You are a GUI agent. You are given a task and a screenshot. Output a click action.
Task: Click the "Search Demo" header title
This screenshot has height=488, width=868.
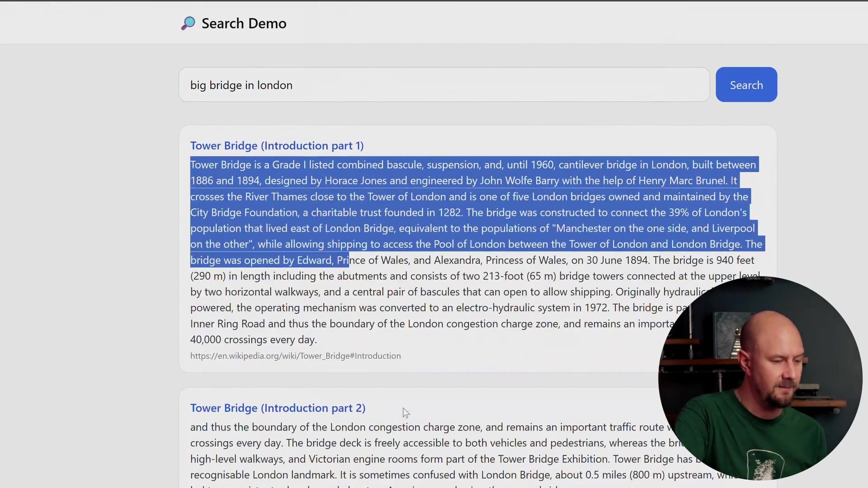click(x=244, y=23)
